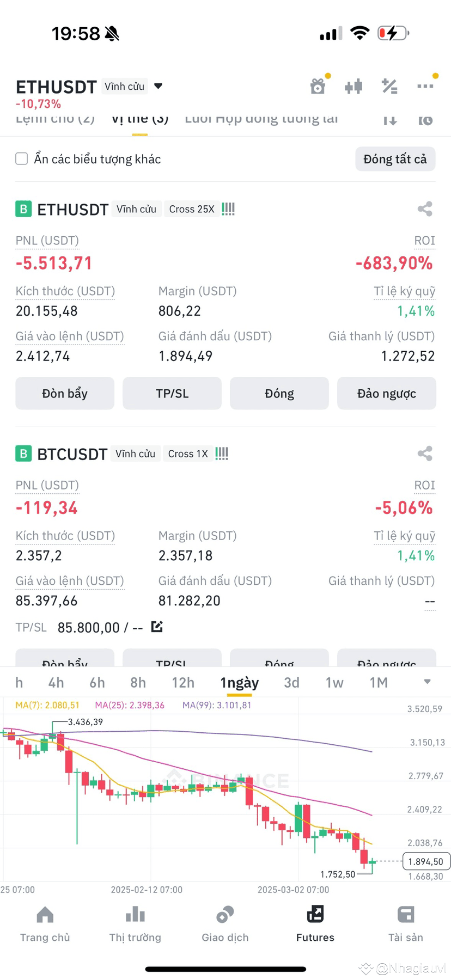Open Thị trường markets tab

click(x=135, y=924)
